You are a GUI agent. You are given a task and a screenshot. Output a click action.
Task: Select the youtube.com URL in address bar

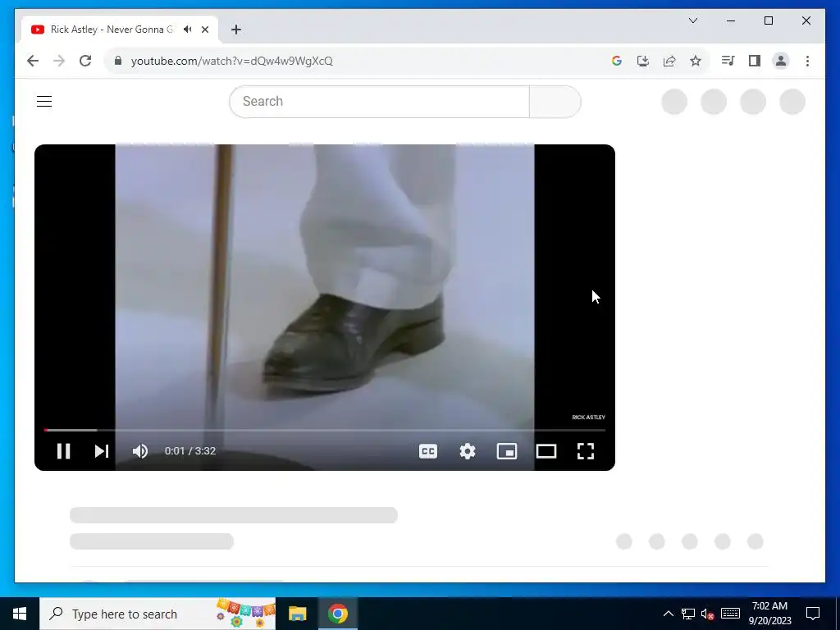(232, 61)
